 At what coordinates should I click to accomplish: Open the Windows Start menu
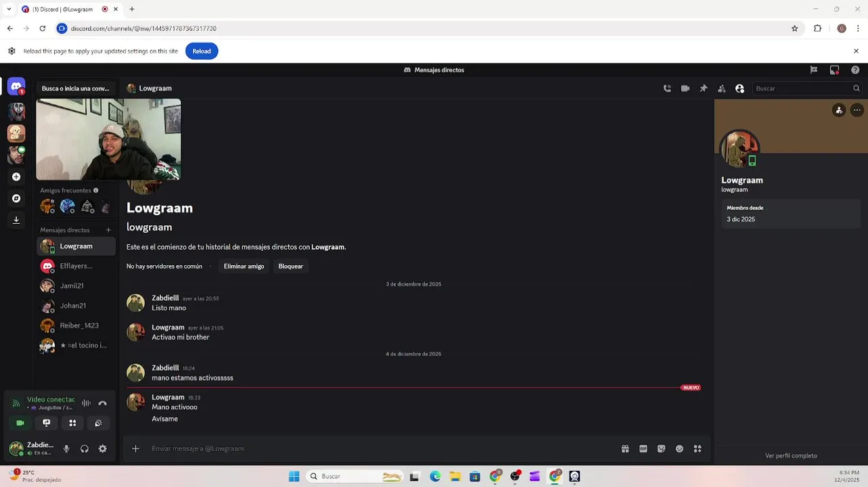tap(294, 476)
